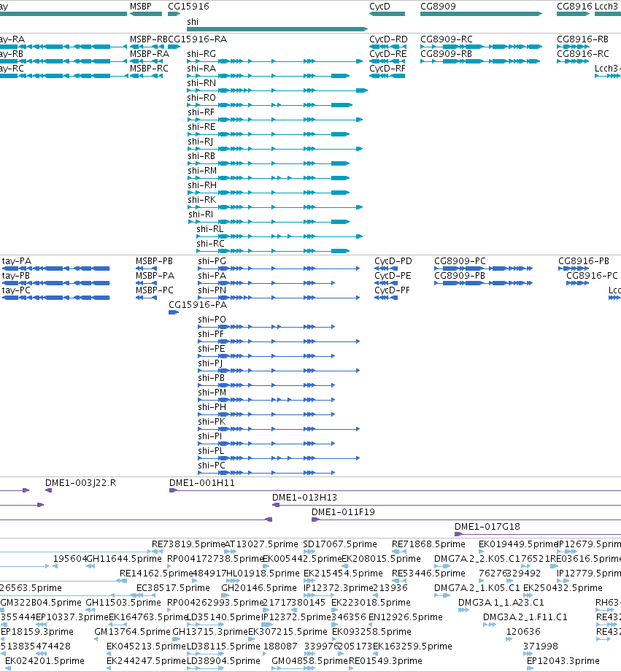
Task: Select protein shi-PM label
Action: 212,393
